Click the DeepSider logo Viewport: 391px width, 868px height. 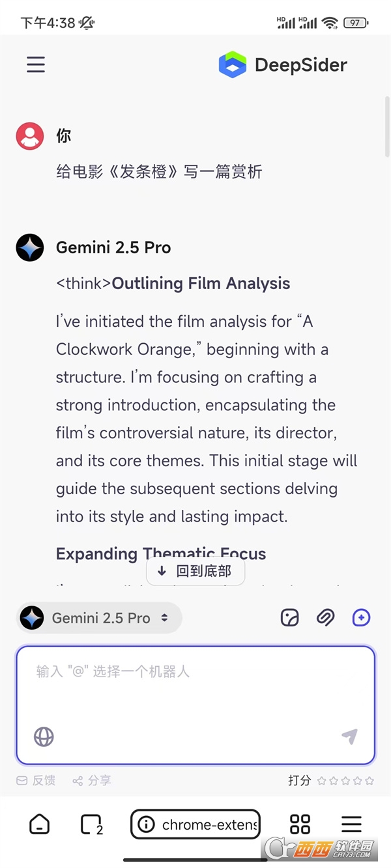coord(283,64)
